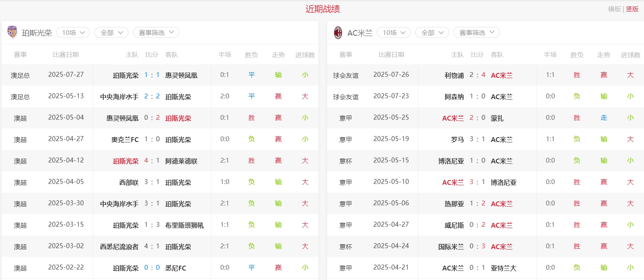Viewport: 644px width, 280px height.
Task: Open Perth Glory's 10场 match count dropdown
Action: coord(73,33)
